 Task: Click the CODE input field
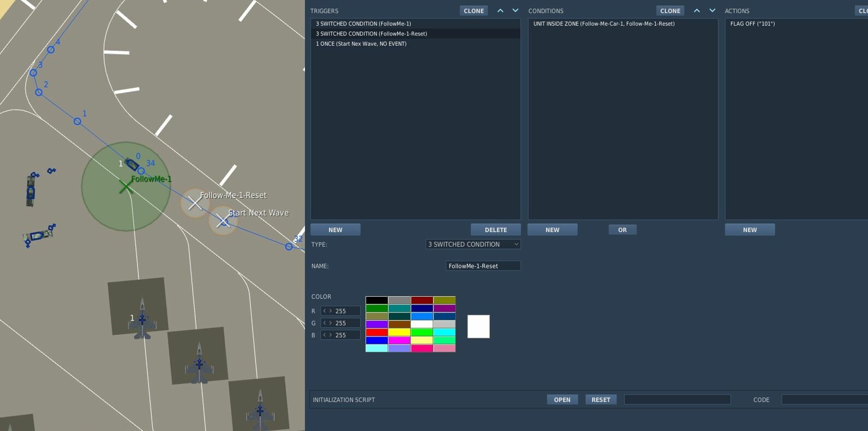click(x=824, y=400)
